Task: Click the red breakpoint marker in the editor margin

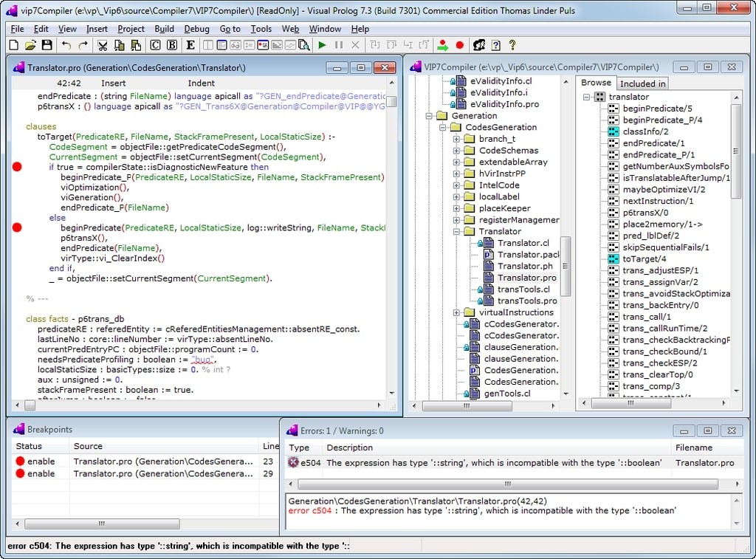Action: pyautogui.click(x=17, y=167)
